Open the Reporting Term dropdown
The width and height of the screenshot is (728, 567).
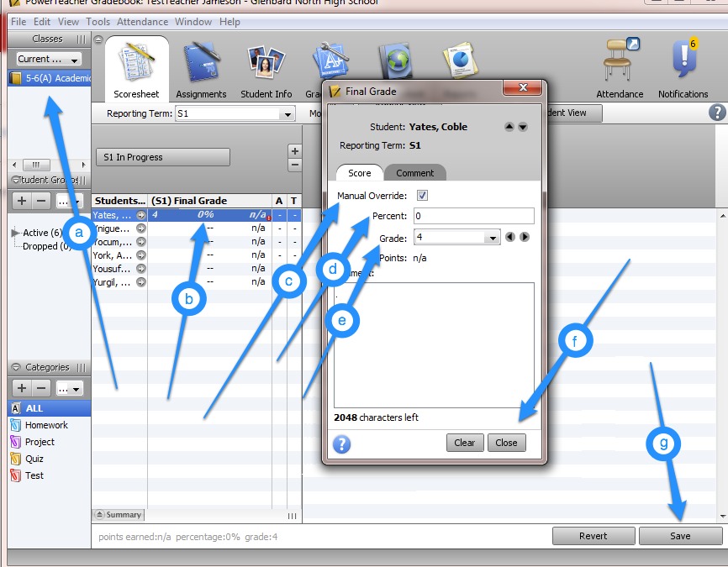[288, 114]
